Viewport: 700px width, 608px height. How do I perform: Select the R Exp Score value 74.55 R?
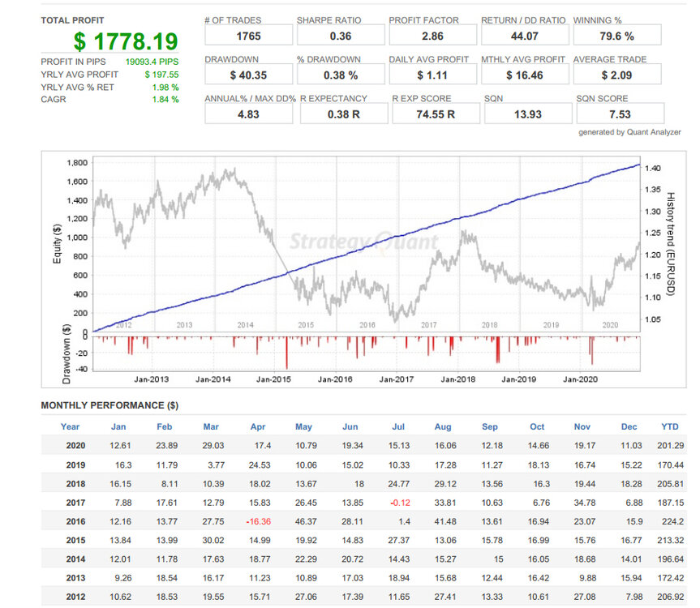pos(436,114)
